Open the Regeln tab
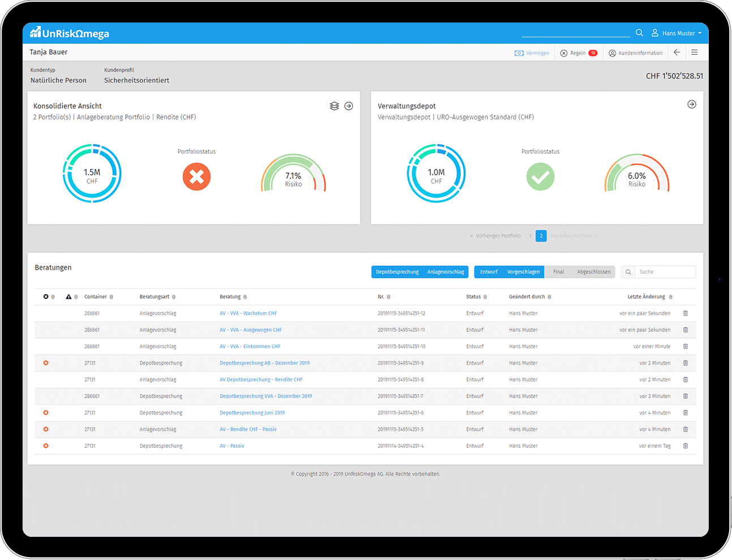 tap(579, 53)
